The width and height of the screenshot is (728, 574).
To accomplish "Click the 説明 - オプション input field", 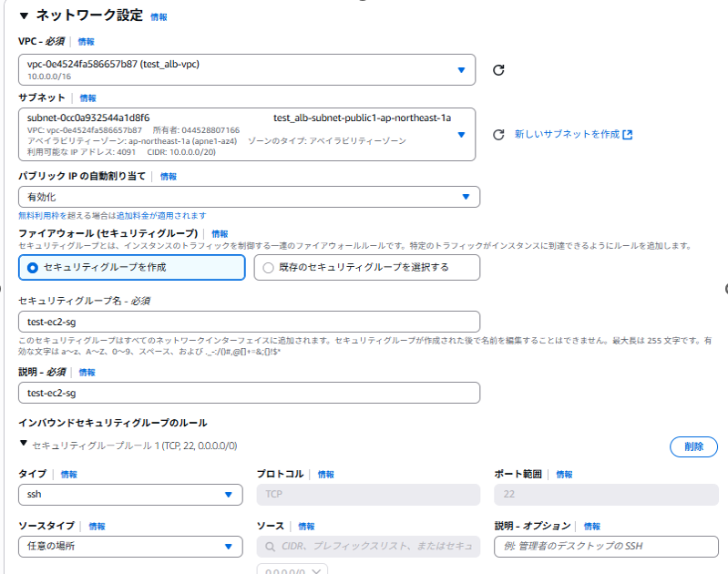I will [x=606, y=547].
